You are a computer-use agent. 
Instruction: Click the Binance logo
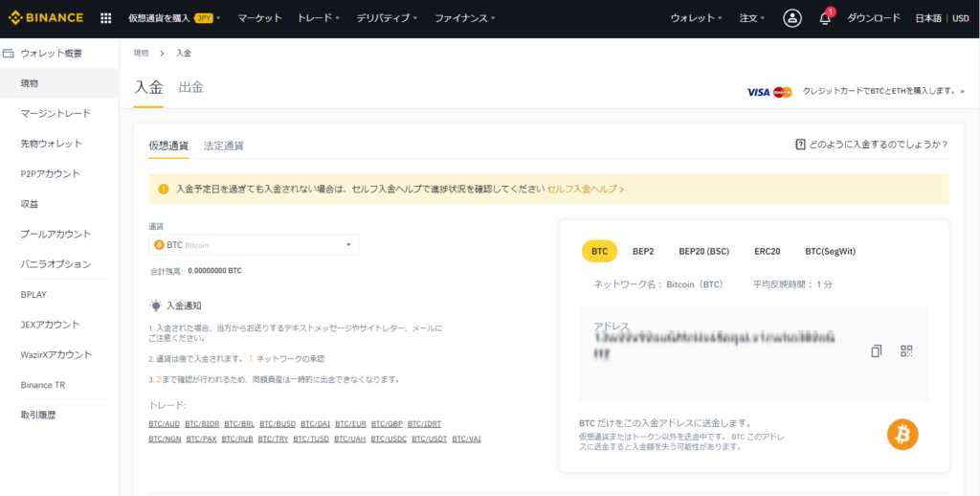click(46, 18)
